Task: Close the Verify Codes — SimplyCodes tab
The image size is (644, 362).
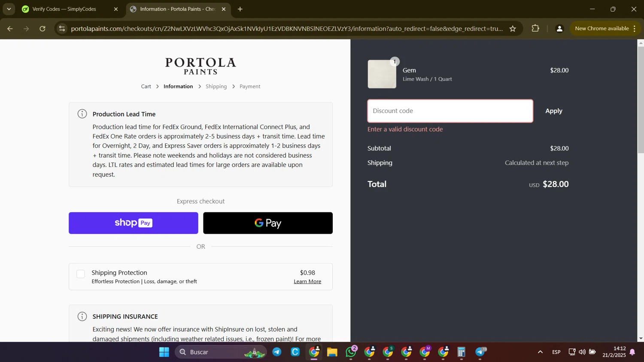Action: pyautogui.click(x=116, y=9)
